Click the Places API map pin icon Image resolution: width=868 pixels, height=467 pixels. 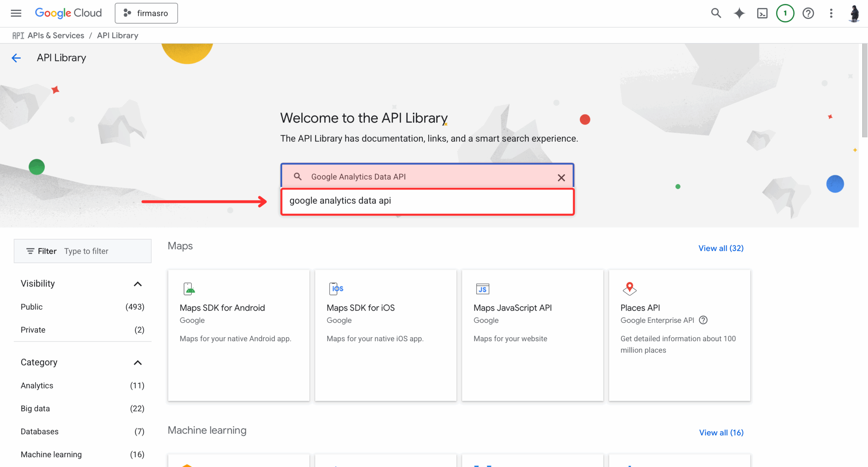(630, 289)
